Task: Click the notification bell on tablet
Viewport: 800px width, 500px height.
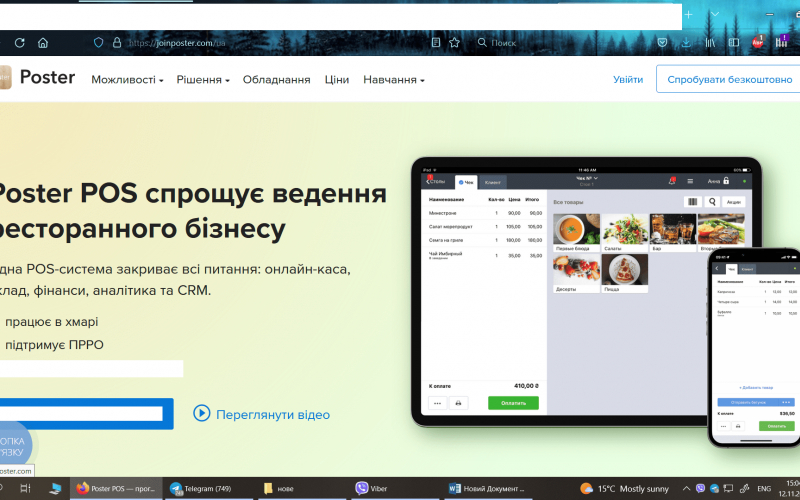Action: (672, 181)
